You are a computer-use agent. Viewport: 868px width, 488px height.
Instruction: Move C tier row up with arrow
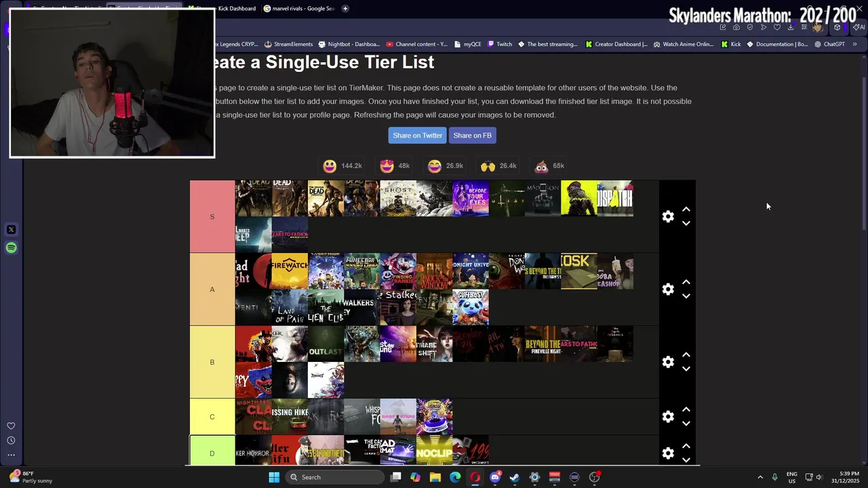tap(686, 409)
